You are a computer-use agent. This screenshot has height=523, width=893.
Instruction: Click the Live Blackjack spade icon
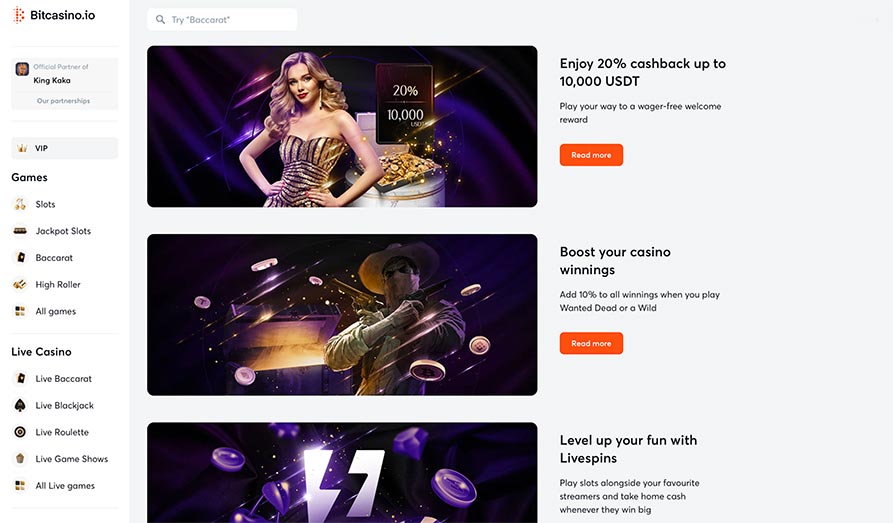tap(20, 405)
